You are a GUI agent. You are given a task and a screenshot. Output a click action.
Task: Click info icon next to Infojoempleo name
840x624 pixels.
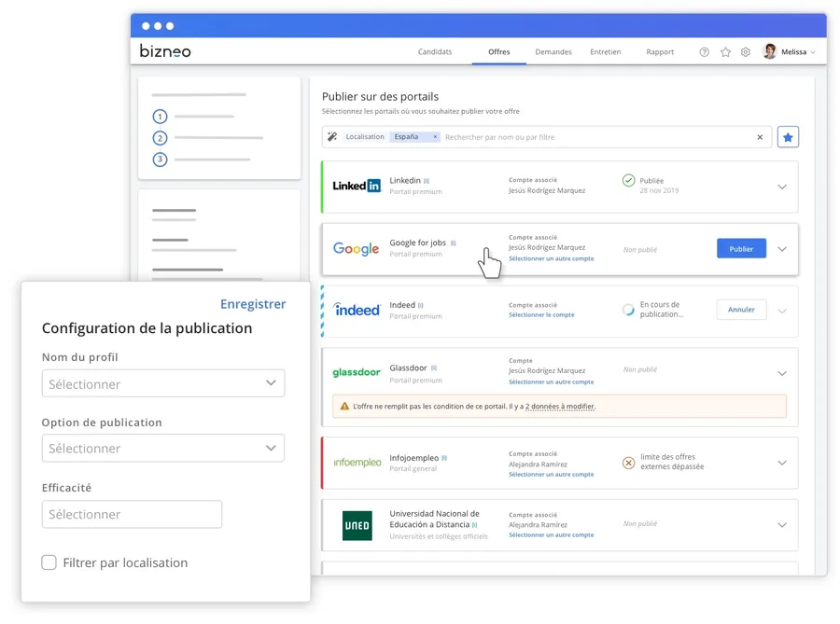coord(444,458)
